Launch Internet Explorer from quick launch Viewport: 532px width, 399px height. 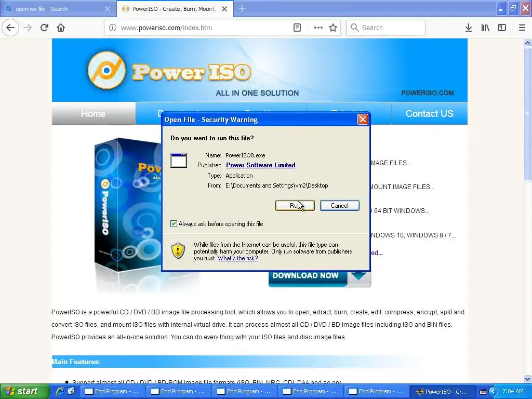(60, 391)
